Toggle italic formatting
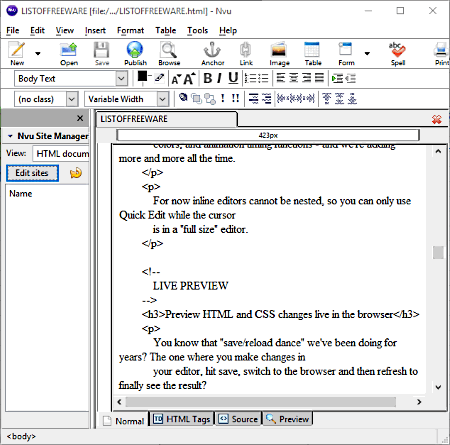The width and height of the screenshot is (450, 445). tap(219, 78)
